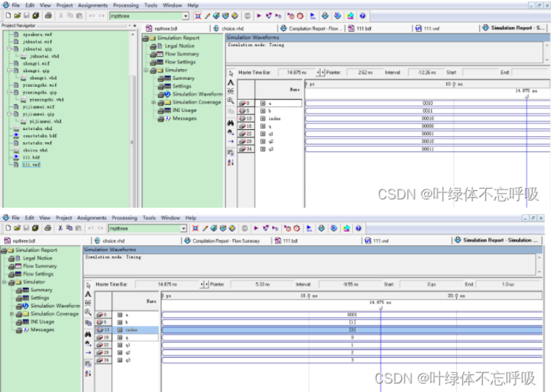Select the Text tool in the lower waveform toolbar
Screen dimensions: 551x392
pos(88,295)
